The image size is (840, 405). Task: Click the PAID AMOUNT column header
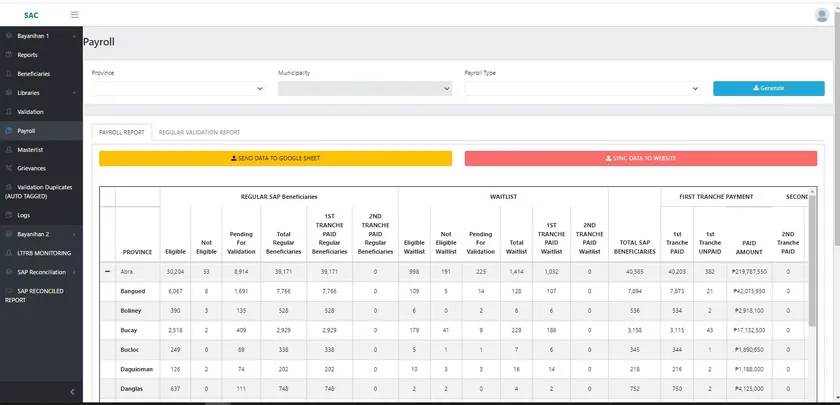[x=749, y=247]
